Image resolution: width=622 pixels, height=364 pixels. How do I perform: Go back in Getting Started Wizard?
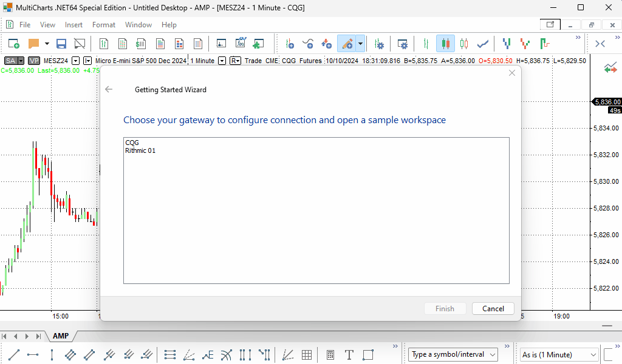(x=109, y=90)
